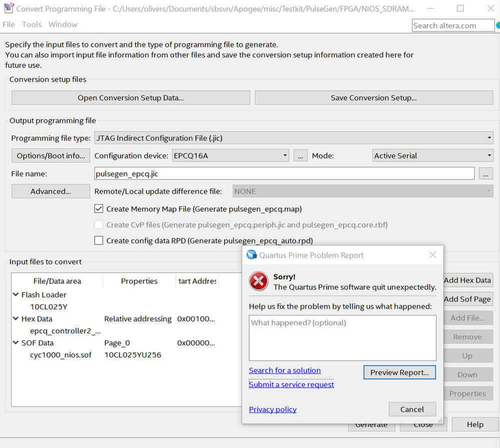Click the ellipsis button beside Configuration device

pos(300,156)
